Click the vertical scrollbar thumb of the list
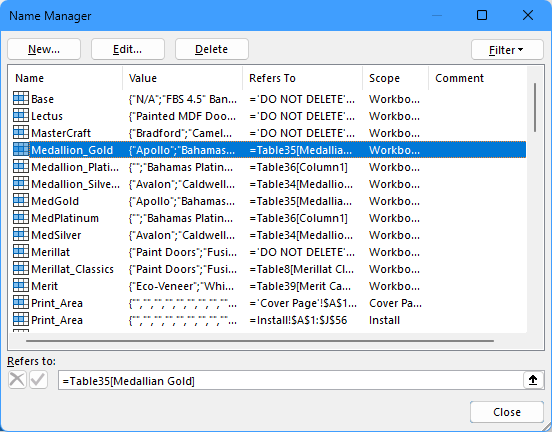This screenshot has height=432, width=552. pyautogui.click(x=535, y=107)
